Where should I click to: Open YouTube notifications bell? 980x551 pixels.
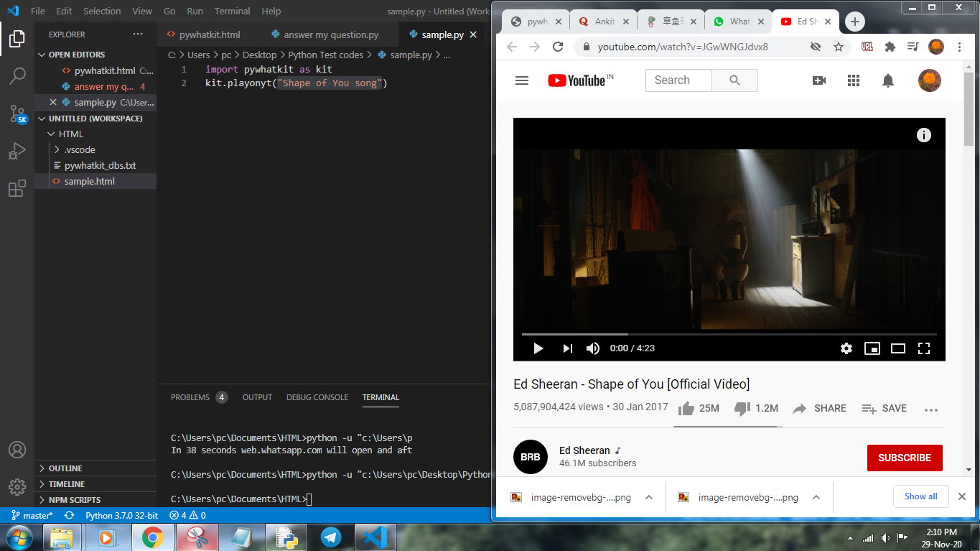[x=888, y=80]
